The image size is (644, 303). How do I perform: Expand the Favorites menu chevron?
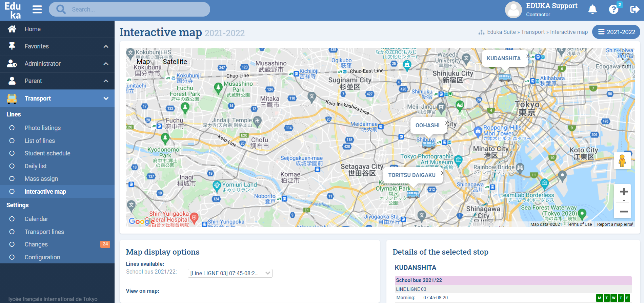tap(106, 46)
